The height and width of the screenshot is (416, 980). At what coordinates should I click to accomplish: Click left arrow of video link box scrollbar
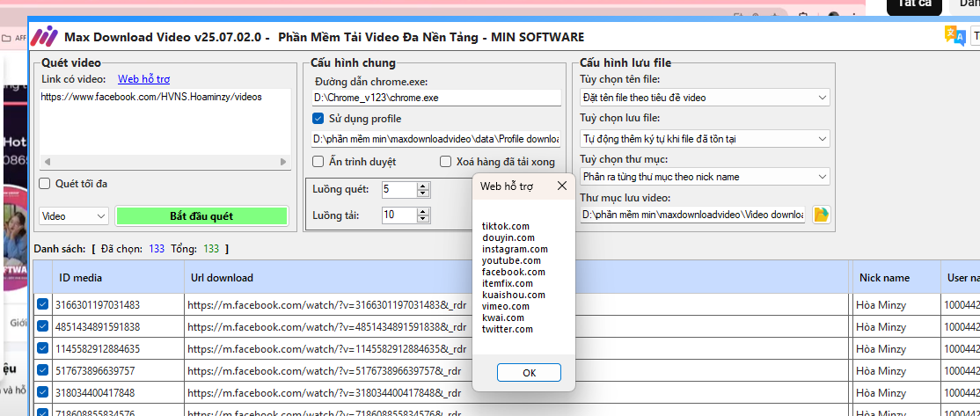coord(46,162)
